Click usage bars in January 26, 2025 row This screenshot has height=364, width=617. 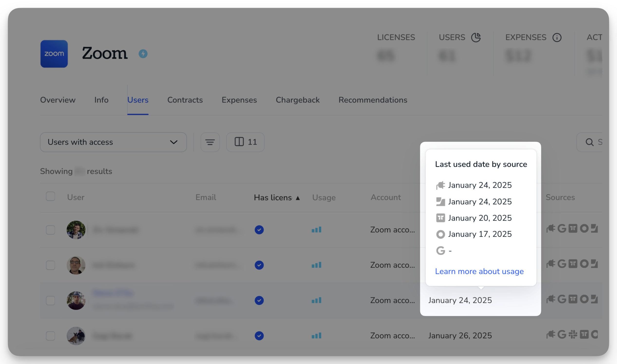coord(316,336)
